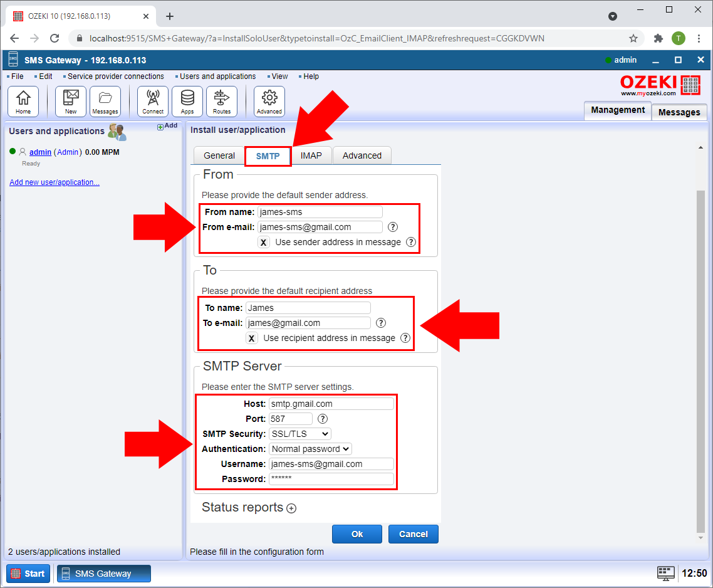Switch to the IMAP tab
The height and width of the screenshot is (588, 713).
[x=311, y=155]
